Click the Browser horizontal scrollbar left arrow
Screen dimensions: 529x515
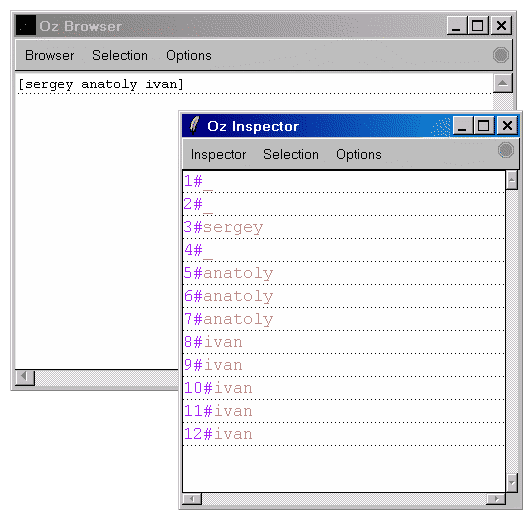point(25,378)
